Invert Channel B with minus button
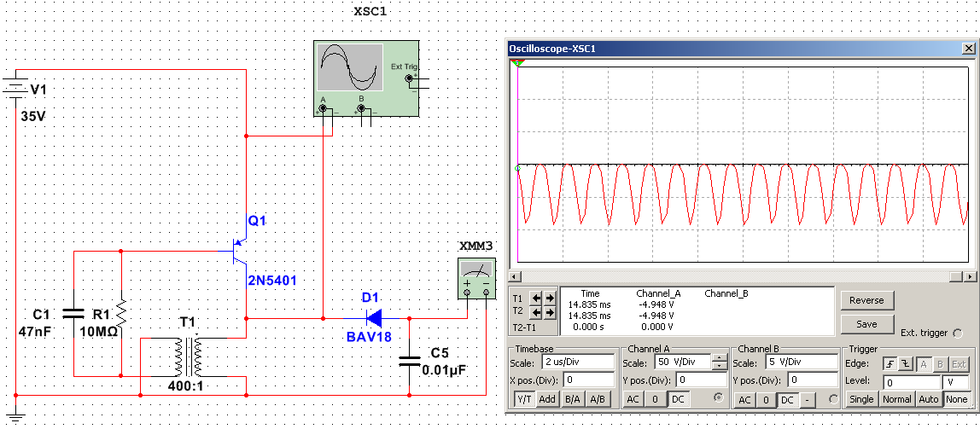The image size is (980, 429). [x=808, y=400]
